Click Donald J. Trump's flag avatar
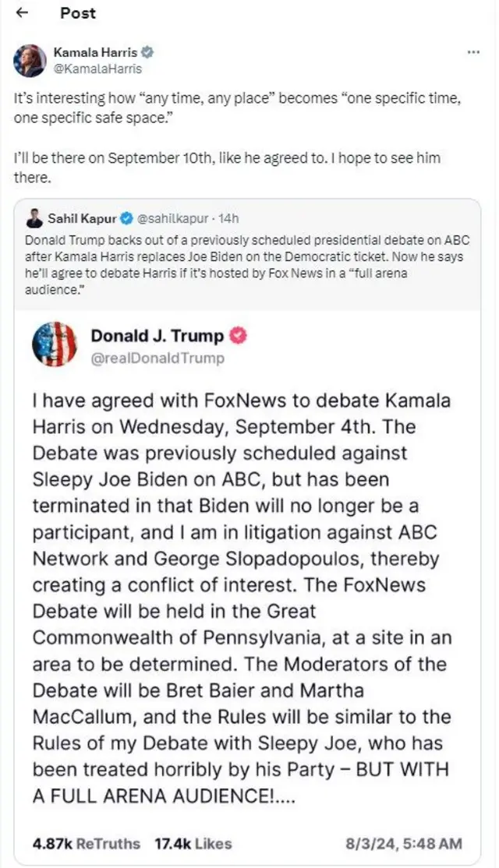This screenshot has width=499, height=868. click(x=55, y=344)
